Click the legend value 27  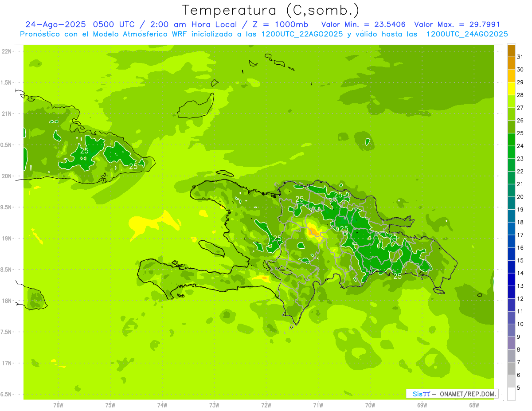click(x=520, y=108)
